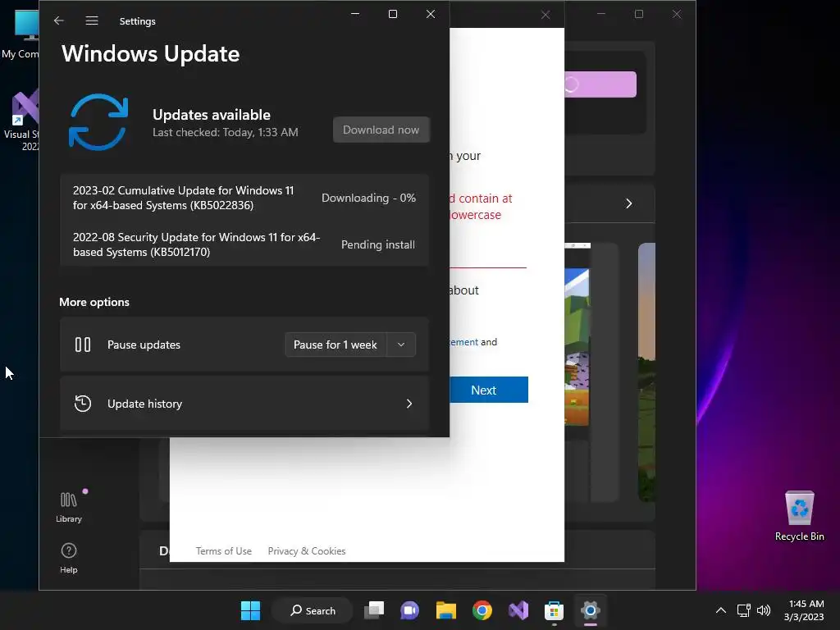
Task: Click the right chevron in Store window
Action: click(x=629, y=203)
